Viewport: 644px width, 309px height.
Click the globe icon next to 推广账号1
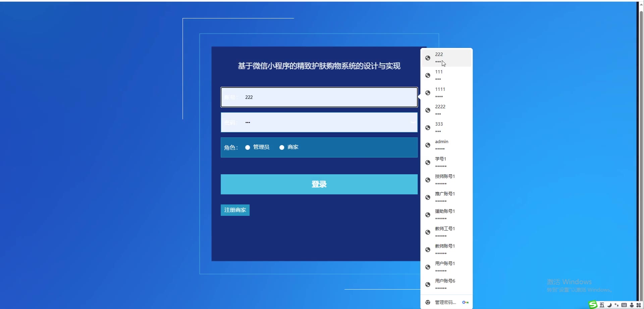[x=428, y=197]
